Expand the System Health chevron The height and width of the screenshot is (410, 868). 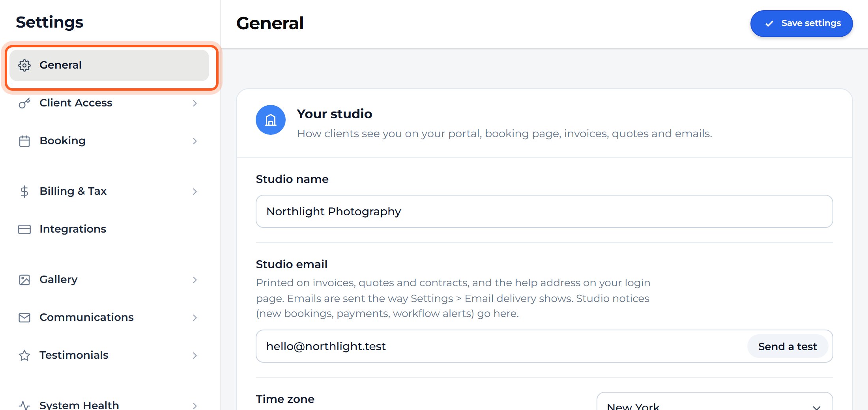click(195, 406)
